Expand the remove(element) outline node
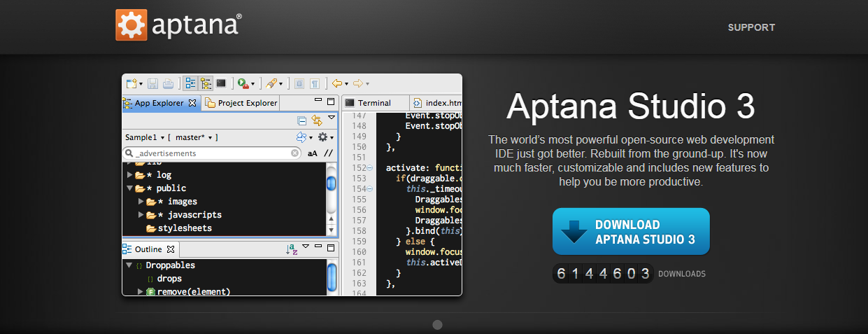Screen dimensions: 868x334 pyautogui.click(x=140, y=291)
